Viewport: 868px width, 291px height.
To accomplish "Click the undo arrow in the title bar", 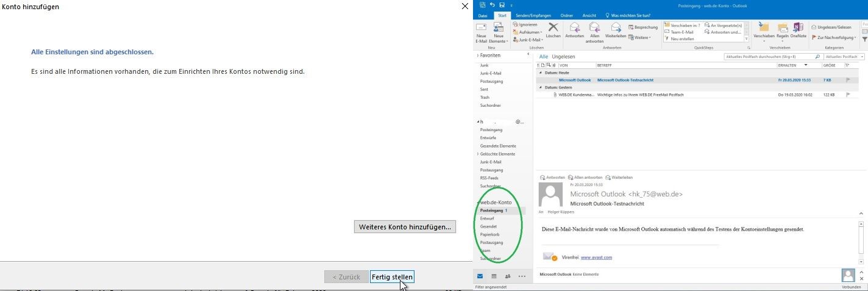I will pos(493,5).
